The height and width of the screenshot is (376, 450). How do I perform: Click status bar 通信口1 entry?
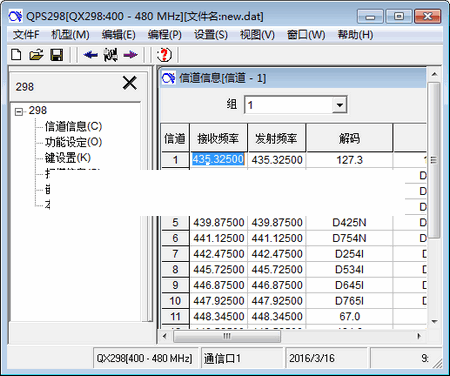tap(242, 358)
